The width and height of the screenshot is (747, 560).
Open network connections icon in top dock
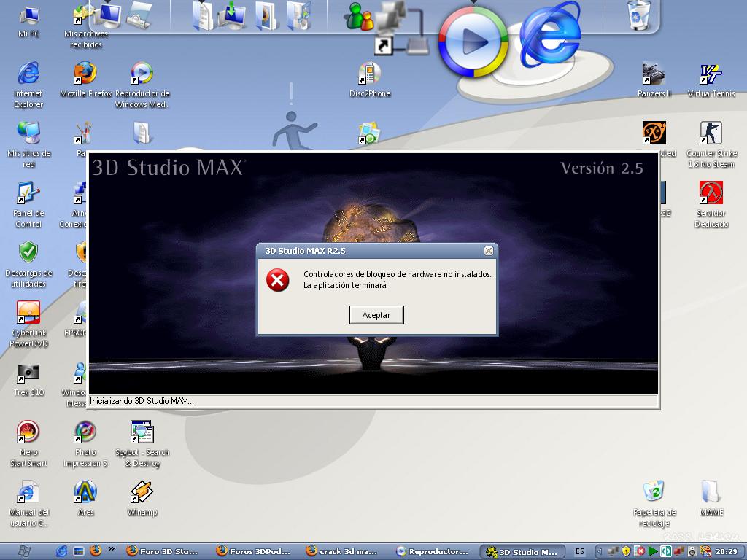401,28
